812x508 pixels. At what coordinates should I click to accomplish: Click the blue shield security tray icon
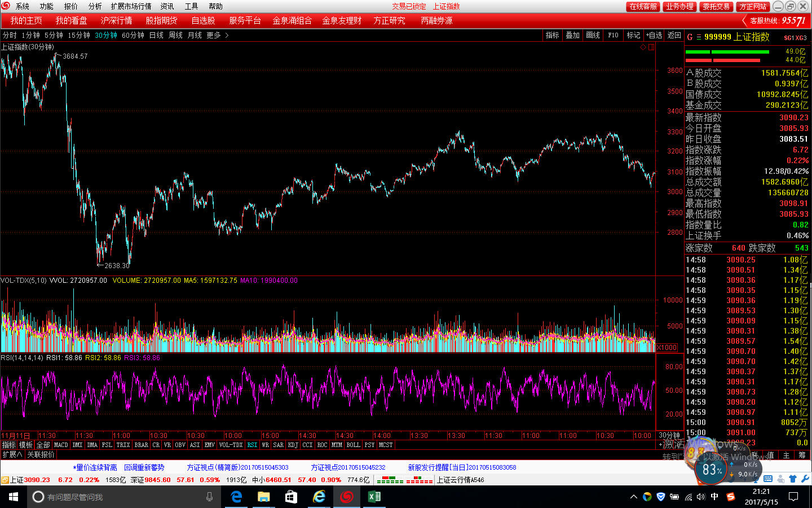tap(661, 497)
